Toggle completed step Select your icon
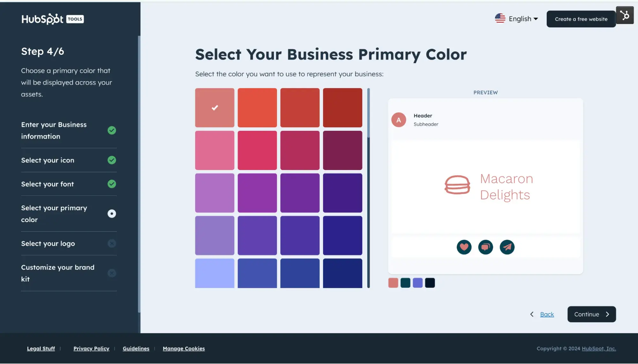638x364 pixels. point(111,160)
